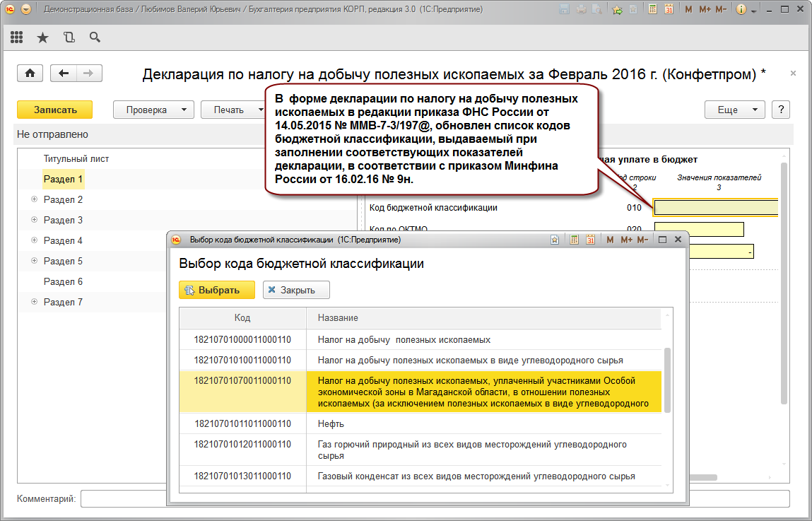Open calendar icon in main title bar
The width and height of the screenshot is (812, 521).
click(x=668, y=10)
